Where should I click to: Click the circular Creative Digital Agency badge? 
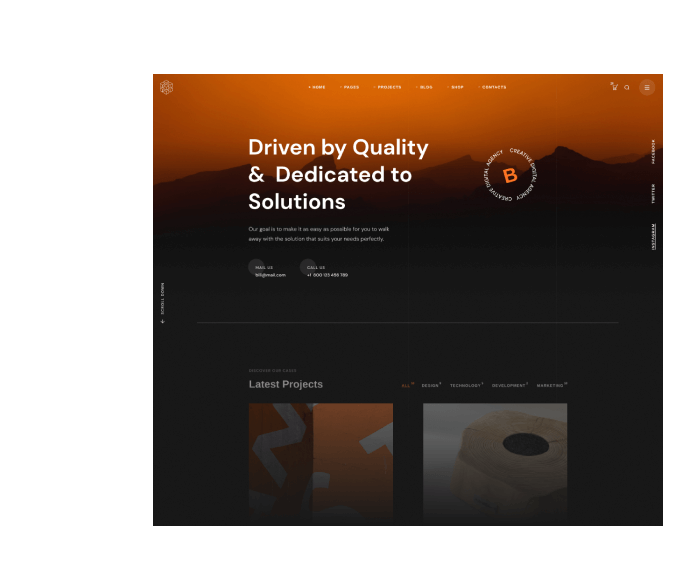[510, 176]
